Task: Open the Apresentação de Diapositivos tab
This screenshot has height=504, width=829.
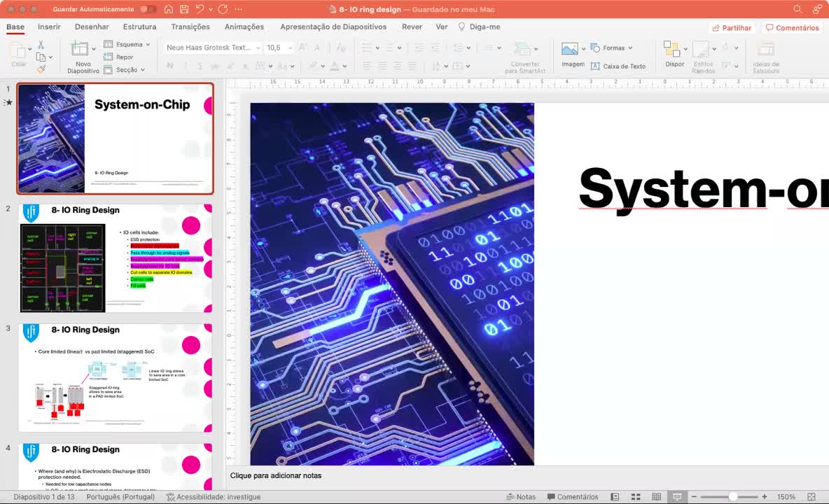Action: coord(333,27)
